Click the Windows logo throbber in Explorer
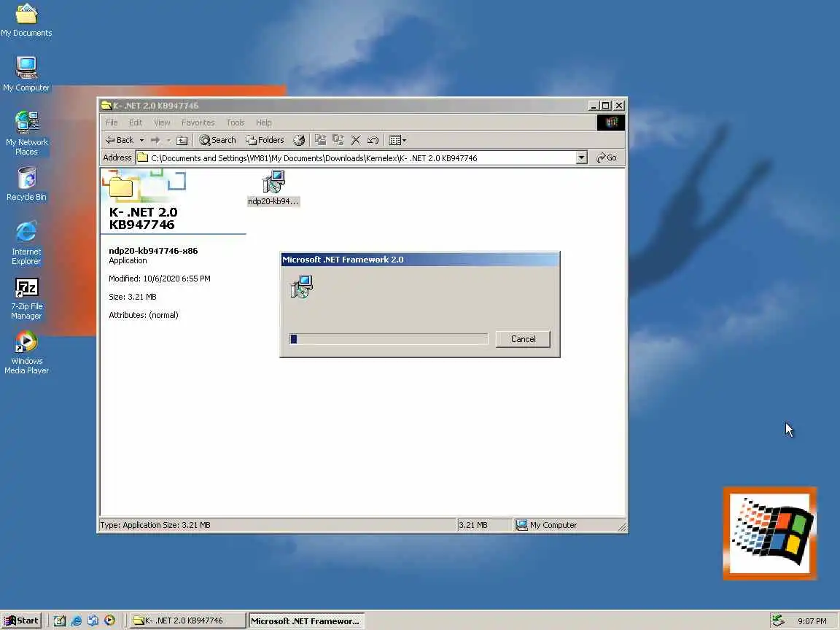 [611, 122]
